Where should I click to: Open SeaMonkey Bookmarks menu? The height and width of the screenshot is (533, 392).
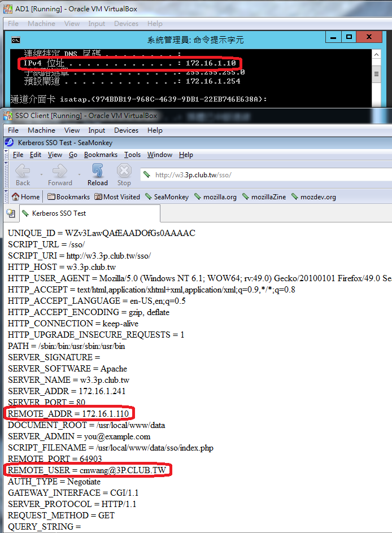point(101,155)
